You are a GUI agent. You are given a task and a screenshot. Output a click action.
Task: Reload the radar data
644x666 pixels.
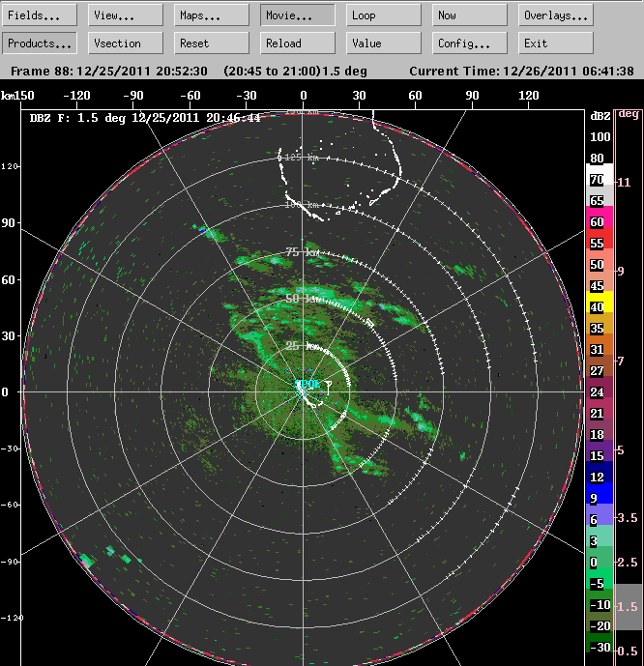[x=298, y=43]
